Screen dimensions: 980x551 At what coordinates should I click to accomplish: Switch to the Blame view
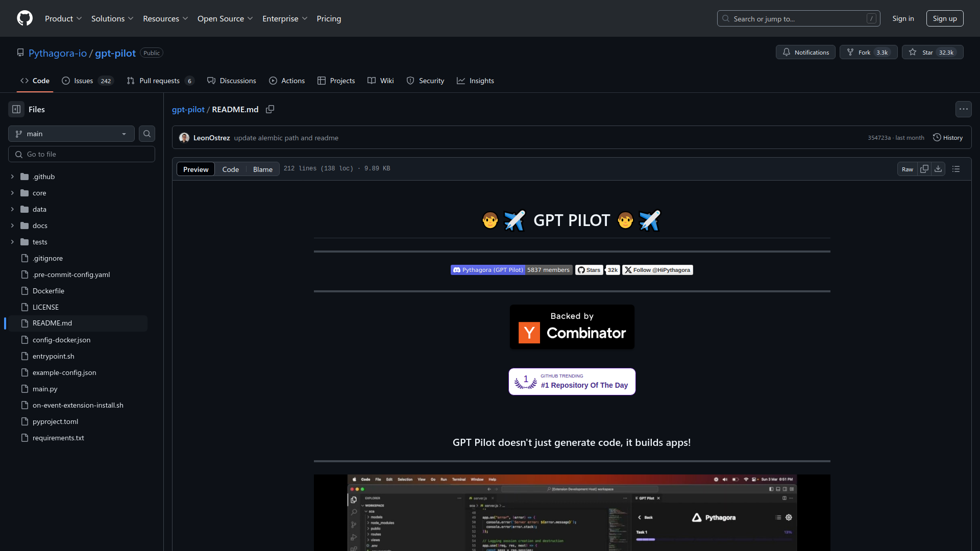click(262, 169)
